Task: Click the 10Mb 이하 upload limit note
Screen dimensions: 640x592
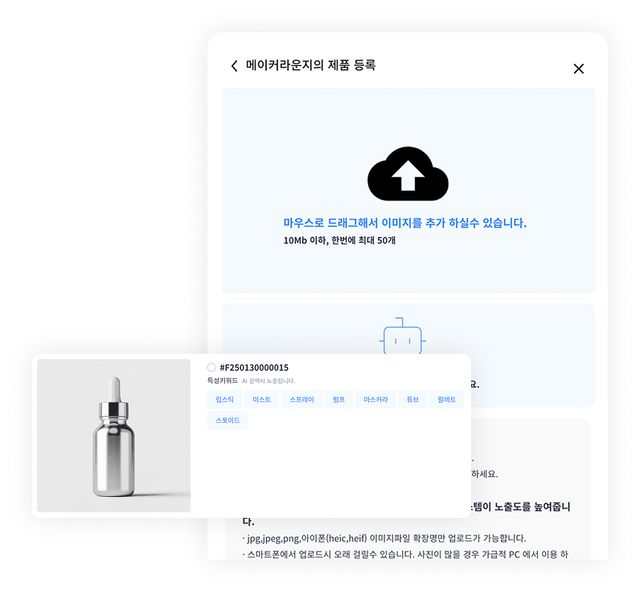Action: coord(339,240)
